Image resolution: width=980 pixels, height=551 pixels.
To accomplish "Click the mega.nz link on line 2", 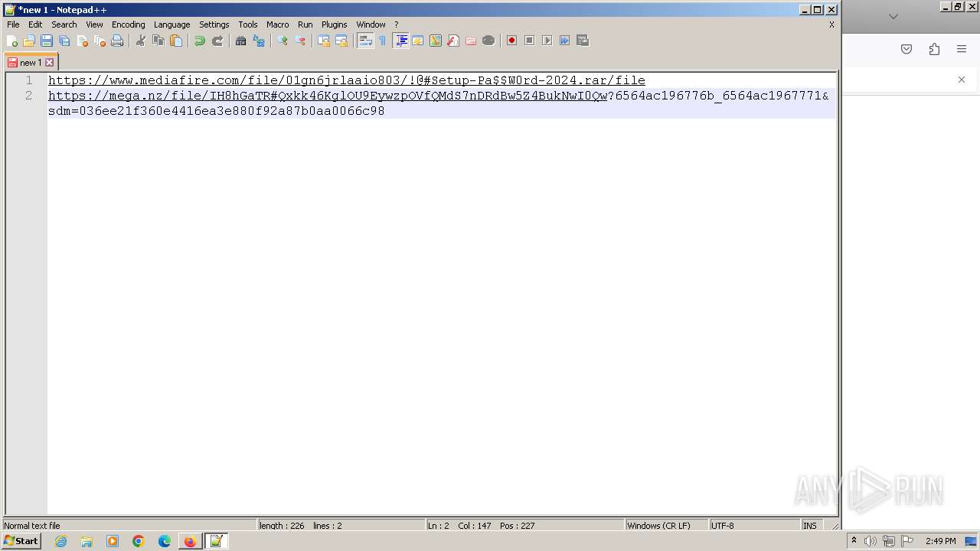I will [x=328, y=96].
